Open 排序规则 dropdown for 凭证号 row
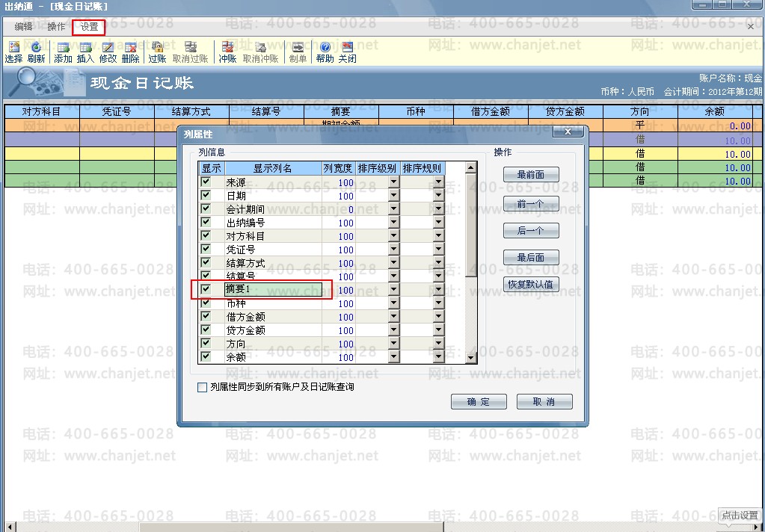This screenshot has width=765, height=532. (x=439, y=249)
